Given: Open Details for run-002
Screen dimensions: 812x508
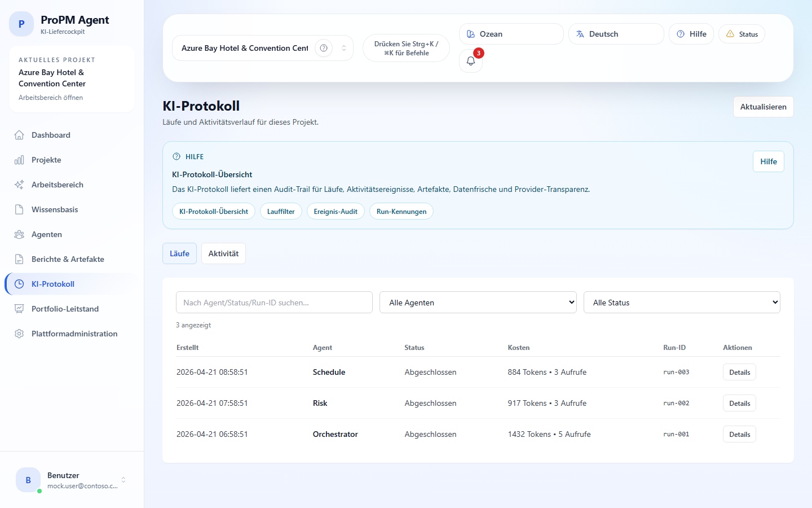Looking at the screenshot, I should point(739,403).
